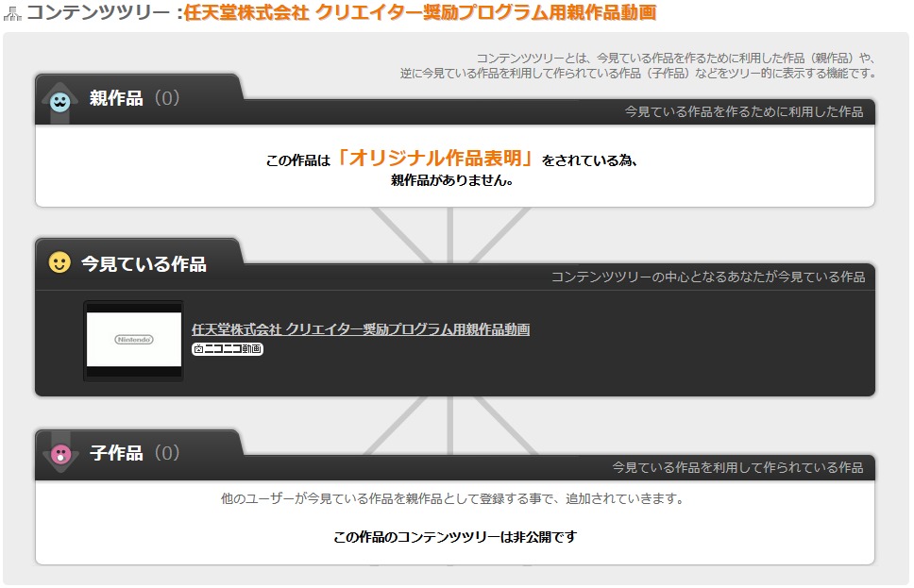
Task: Open the Nintendo video thumbnail
Action: (x=133, y=341)
